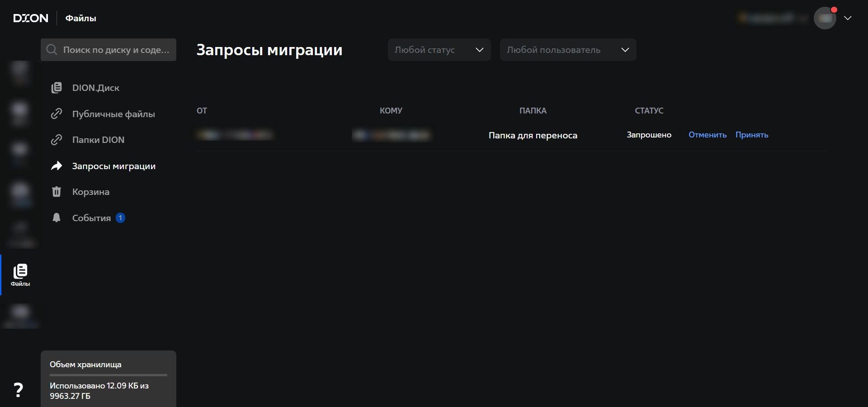This screenshot has width=868, height=407.
Task: Click the DION.Диск disk icon
Action: point(57,88)
